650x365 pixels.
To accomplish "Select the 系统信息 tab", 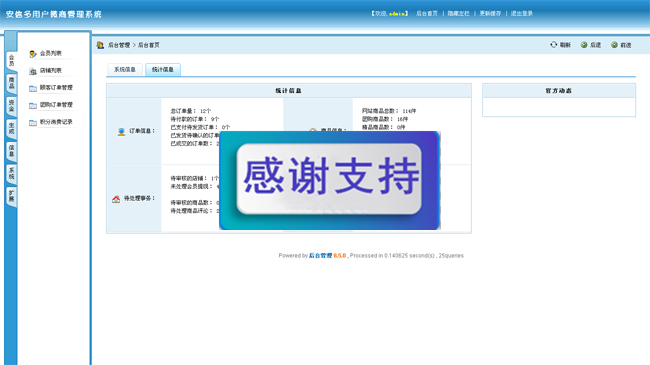I will click(x=125, y=70).
